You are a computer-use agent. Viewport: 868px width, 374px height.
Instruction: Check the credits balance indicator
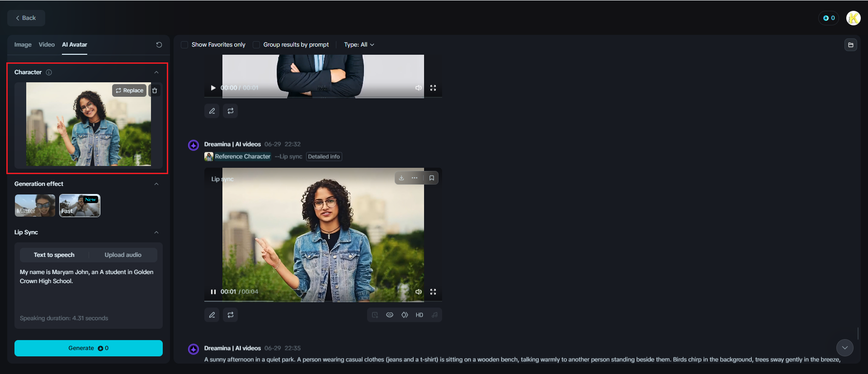coord(829,18)
